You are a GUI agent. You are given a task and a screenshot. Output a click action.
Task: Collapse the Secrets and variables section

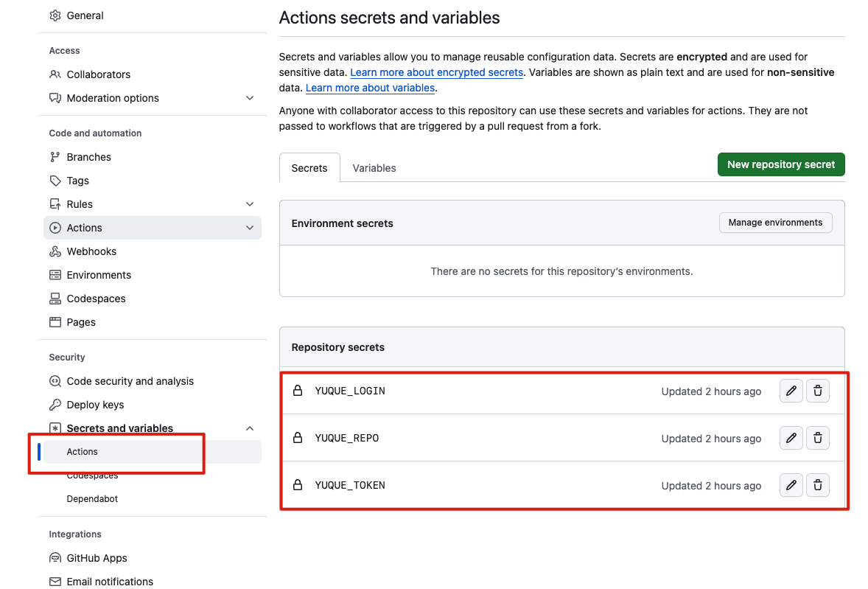249,428
